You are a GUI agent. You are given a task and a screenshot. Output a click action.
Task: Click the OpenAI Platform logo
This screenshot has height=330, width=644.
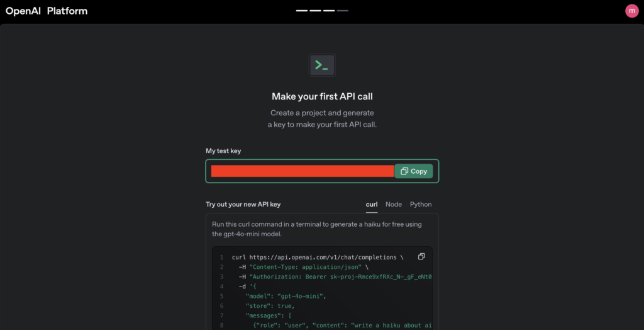47,11
